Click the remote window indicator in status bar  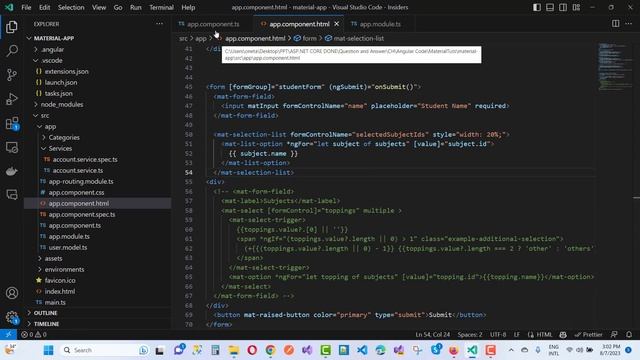click(x=8, y=334)
